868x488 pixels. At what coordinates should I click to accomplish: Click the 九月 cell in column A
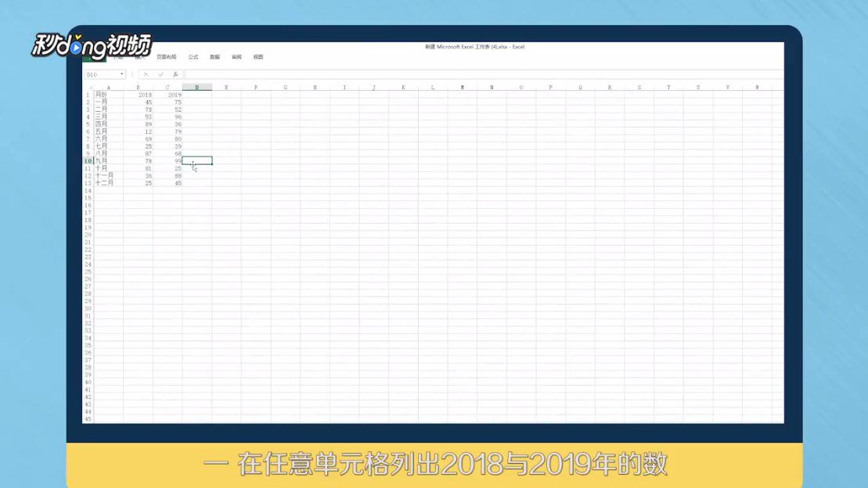(x=109, y=161)
